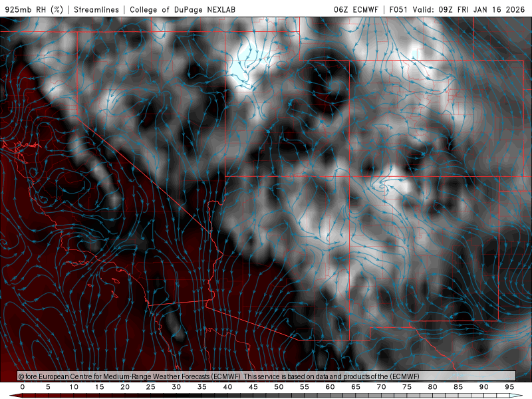
Task: Click the "F051" forecast hour text
Action: tap(398, 9)
